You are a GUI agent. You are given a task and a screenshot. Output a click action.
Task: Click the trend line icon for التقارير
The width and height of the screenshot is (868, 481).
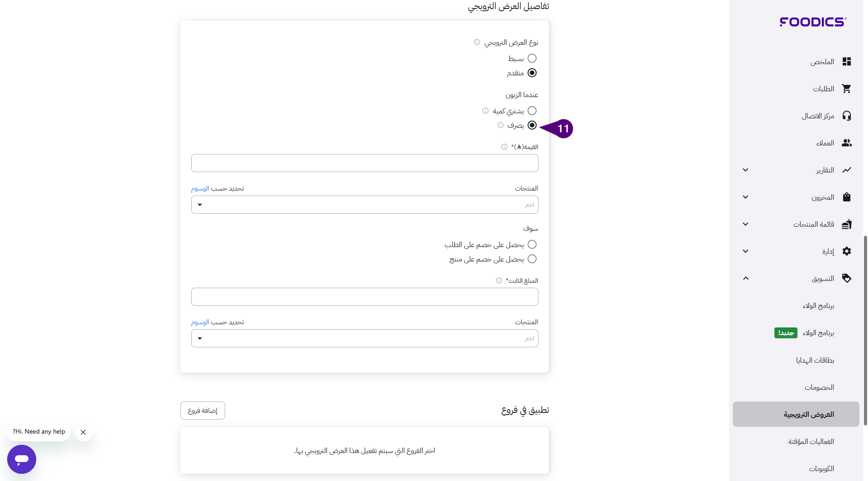(x=846, y=170)
